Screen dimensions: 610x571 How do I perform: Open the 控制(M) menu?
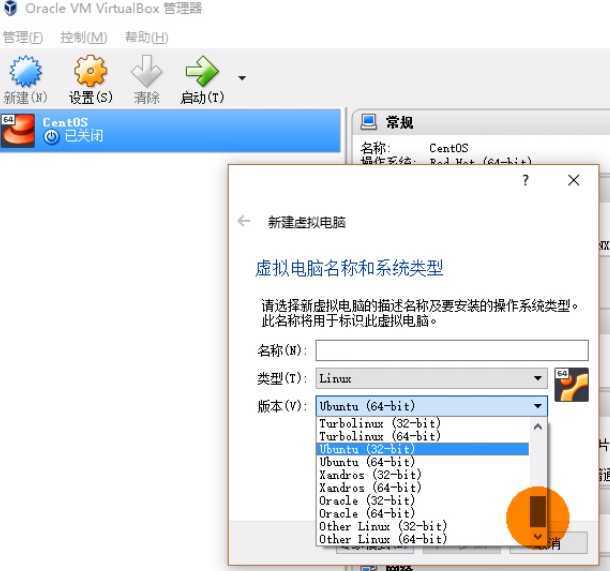pos(84,37)
